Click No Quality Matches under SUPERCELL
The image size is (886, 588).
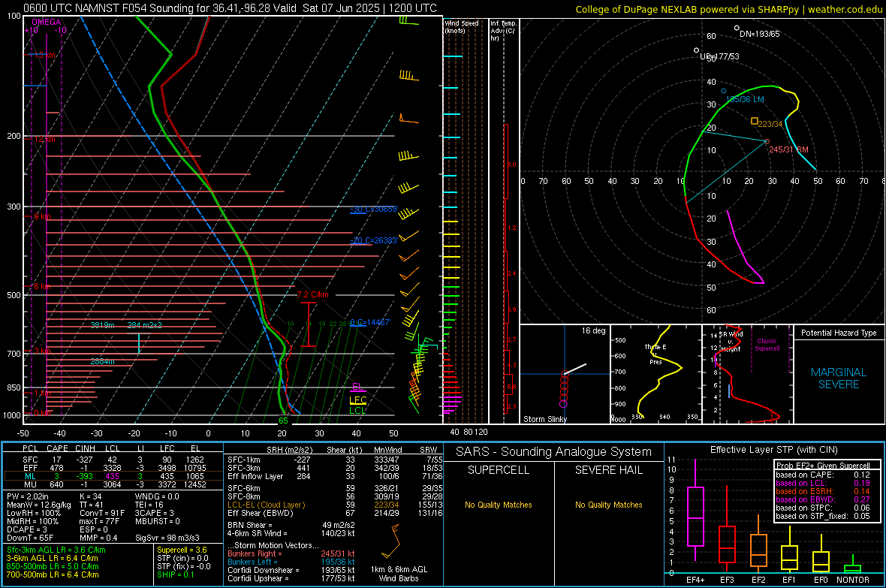point(499,505)
